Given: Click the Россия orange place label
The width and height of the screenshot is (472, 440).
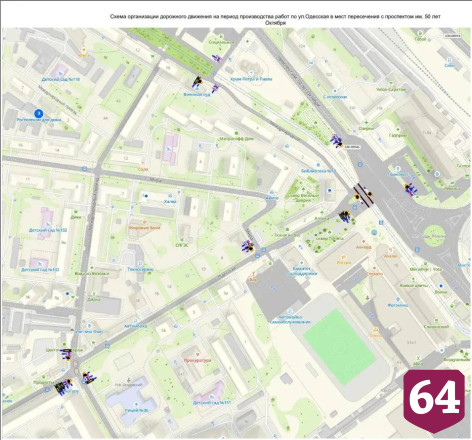Looking at the screenshot, I should (344, 263).
